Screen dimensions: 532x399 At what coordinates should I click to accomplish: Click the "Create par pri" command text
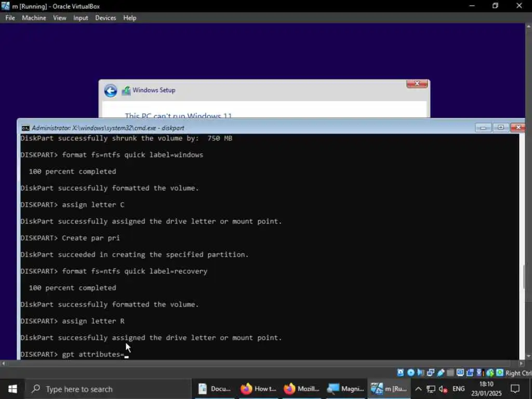(90, 238)
